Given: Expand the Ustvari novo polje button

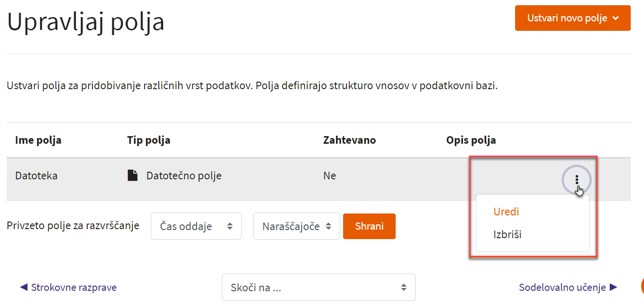Looking at the screenshot, I should click(x=572, y=18).
